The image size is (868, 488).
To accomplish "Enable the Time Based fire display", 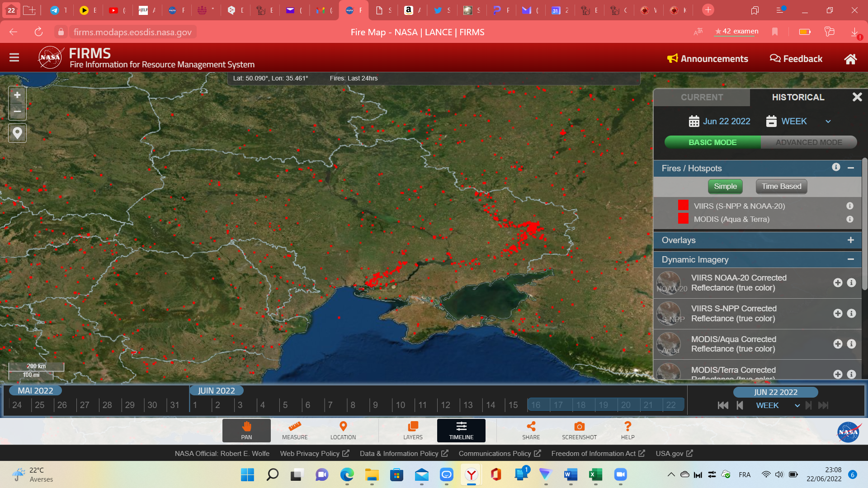I will pyautogui.click(x=781, y=186).
